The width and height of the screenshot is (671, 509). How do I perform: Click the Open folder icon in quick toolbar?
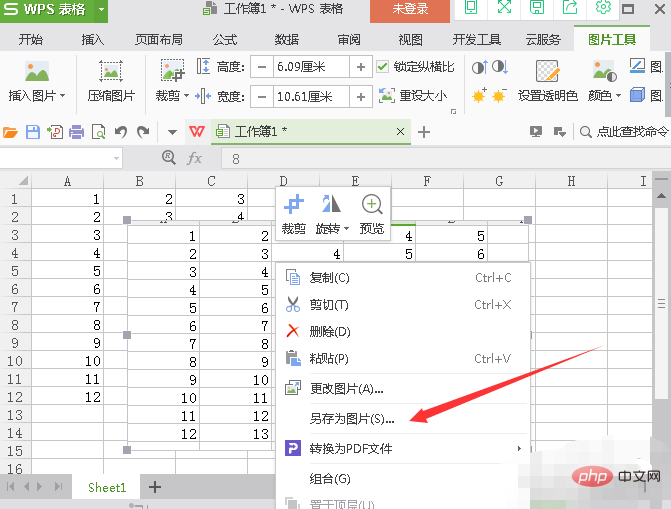(10, 132)
